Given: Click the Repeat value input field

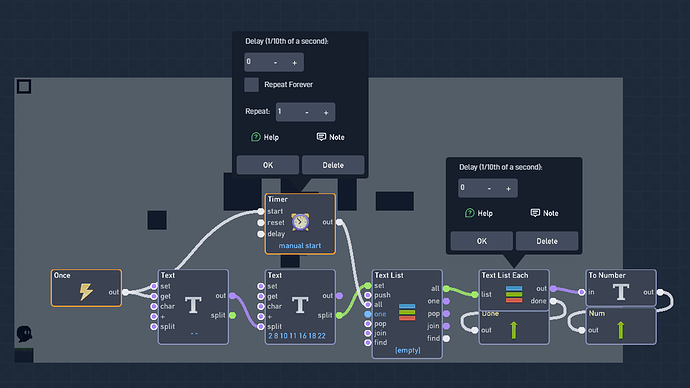Looking at the screenshot, I should click(x=305, y=112).
